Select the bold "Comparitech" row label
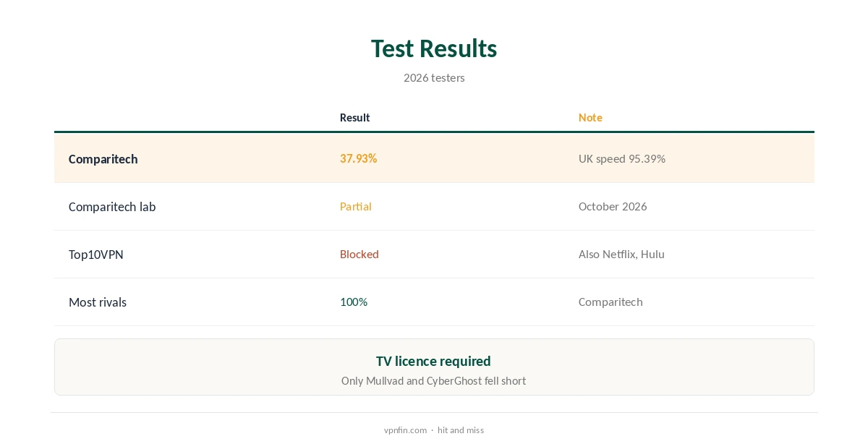Viewport: 868px width, 444px height. [103, 159]
